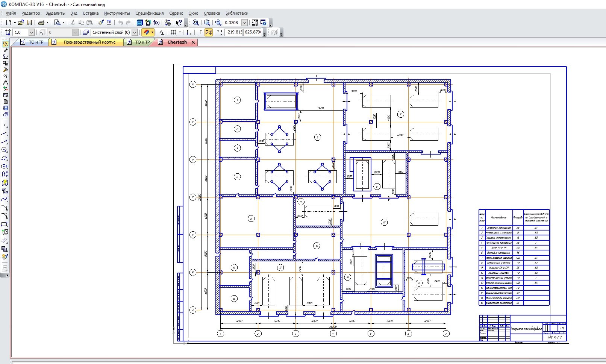Image resolution: width=606 pixels, height=364 pixels.
Task: Toggle the orthogonal drawing mode button
Action: coord(200,32)
